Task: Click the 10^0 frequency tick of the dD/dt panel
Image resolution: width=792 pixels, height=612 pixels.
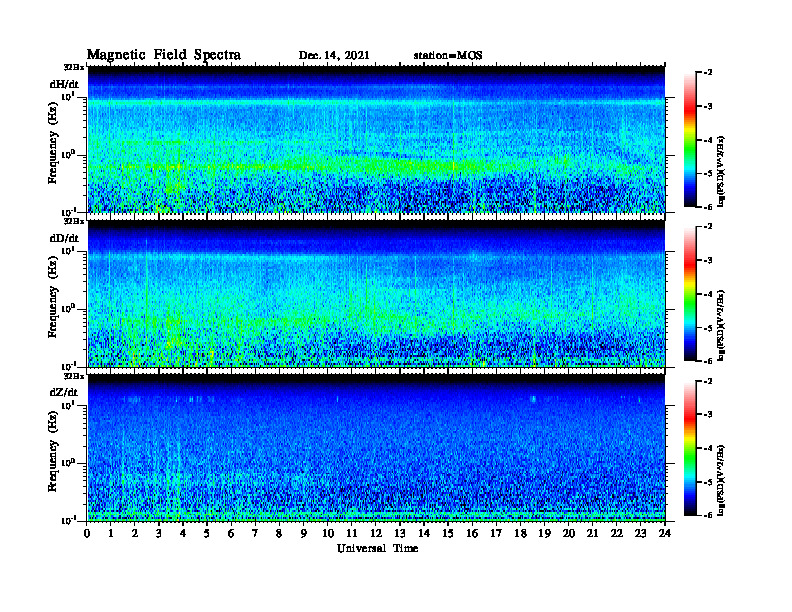Action: tap(68, 309)
